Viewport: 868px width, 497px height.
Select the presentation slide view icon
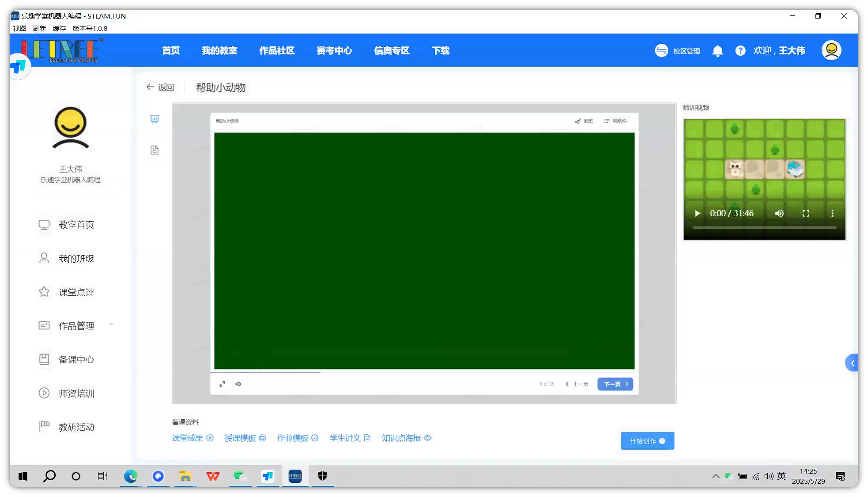[155, 119]
